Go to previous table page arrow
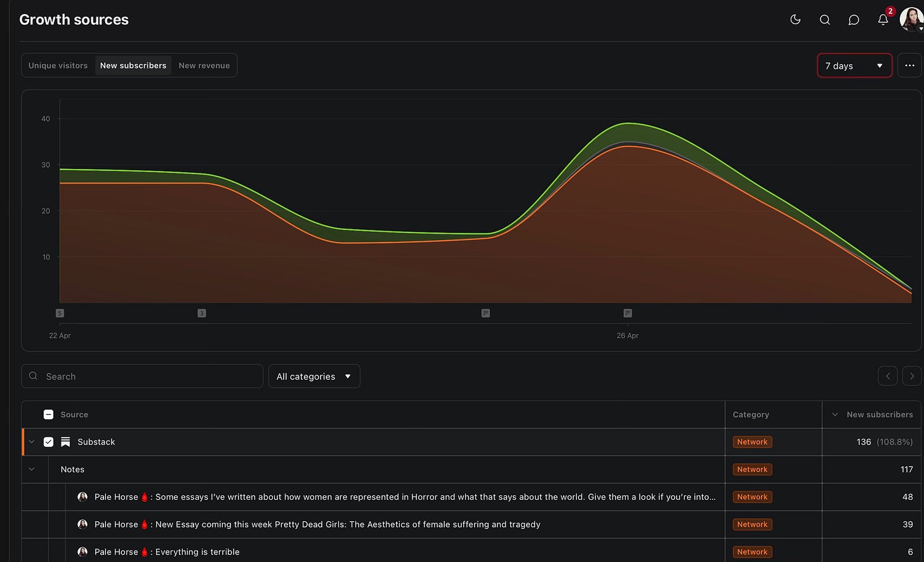924x562 pixels. point(888,376)
